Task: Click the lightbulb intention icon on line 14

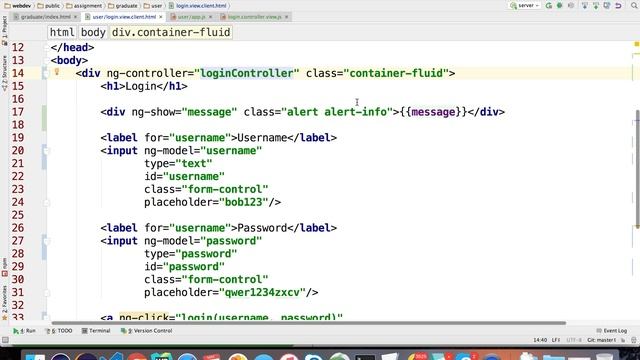Action: pos(57,72)
